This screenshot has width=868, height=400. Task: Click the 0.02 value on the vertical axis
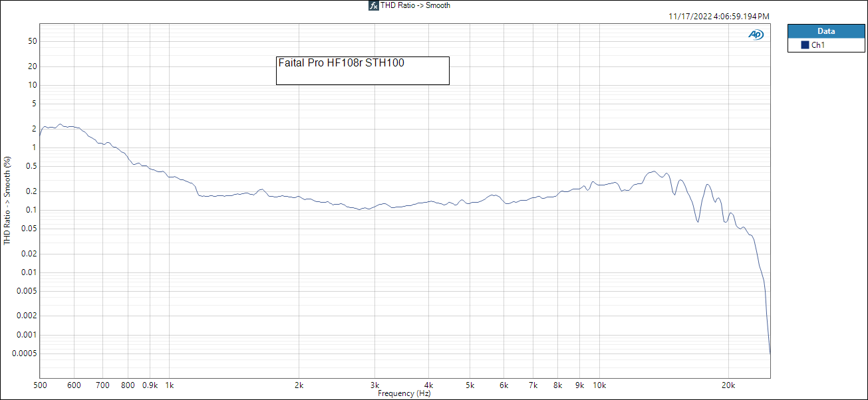tap(29, 254)
